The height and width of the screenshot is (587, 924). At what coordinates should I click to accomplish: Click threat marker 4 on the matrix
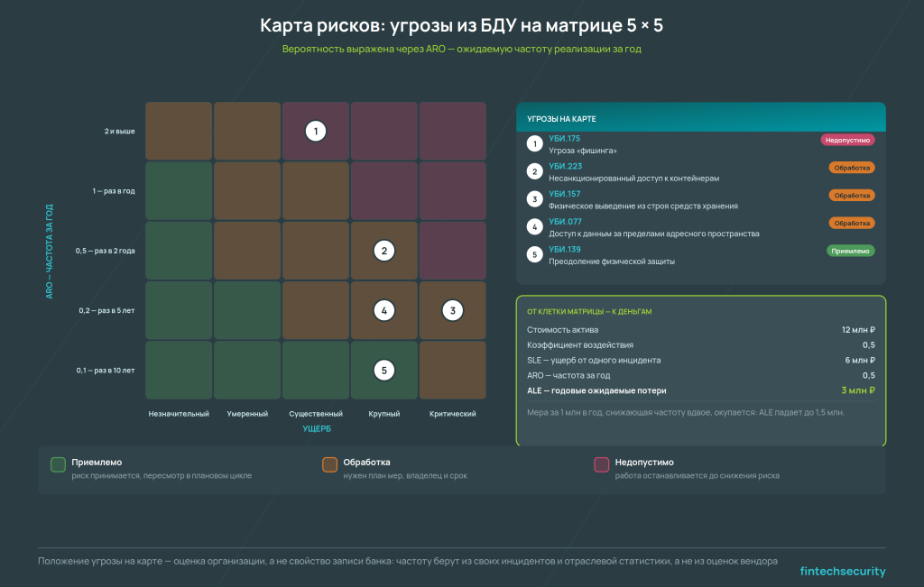pos(384,310)
